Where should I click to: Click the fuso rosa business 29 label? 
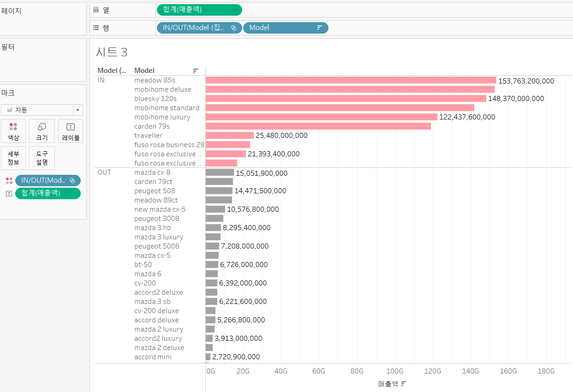coord(169,145)
